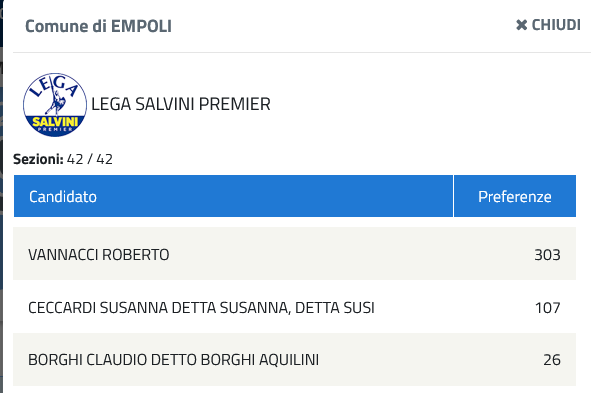Close the dialog with the CHIUDI button
This screenshot has height=393, width=599.
coord(548,25)
